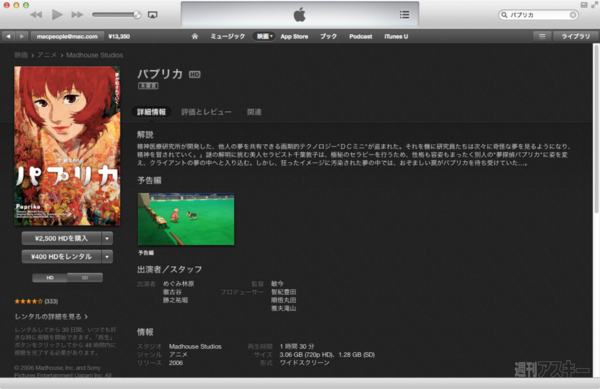Open the App Store section
The height and width of the screenshot is (389, 600).
point(294,36)
